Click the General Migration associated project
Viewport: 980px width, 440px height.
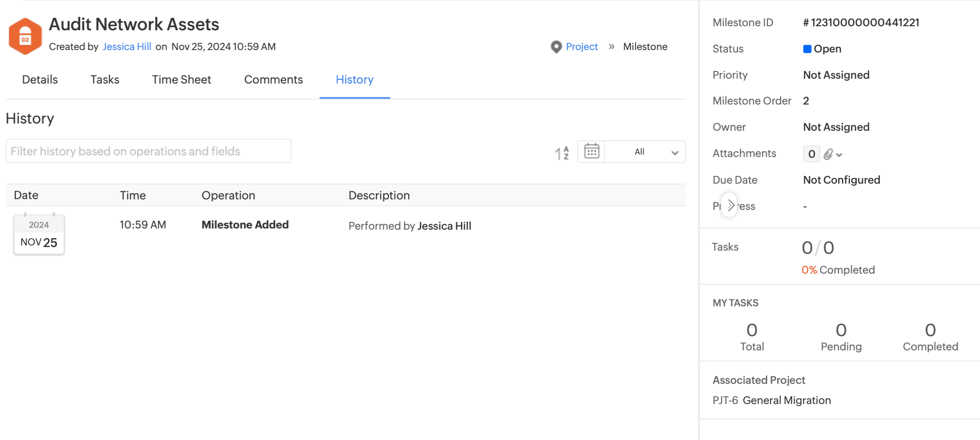(x=787, y=400)
